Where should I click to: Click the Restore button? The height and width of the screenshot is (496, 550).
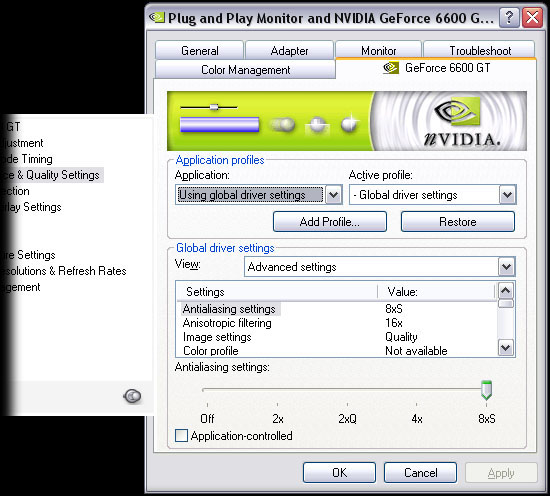pyautogui.click(x=458, y=221)
